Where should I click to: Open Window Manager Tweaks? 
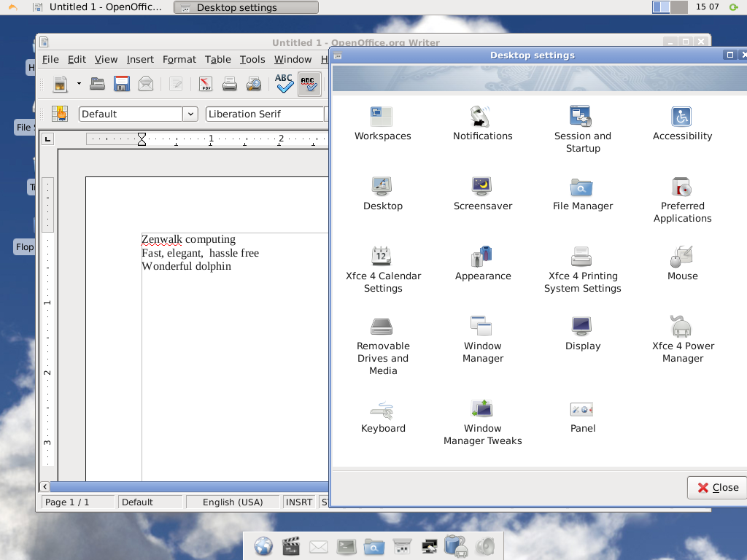click(483, 422)
